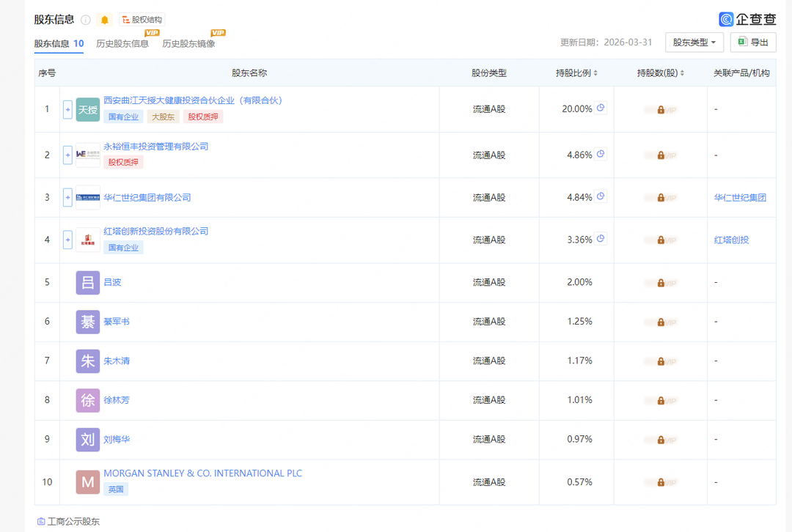The width and height of the screenshot is (792, 532).
Task: Click the 股权质押 tag in row 1
Action: click(203, 117)
